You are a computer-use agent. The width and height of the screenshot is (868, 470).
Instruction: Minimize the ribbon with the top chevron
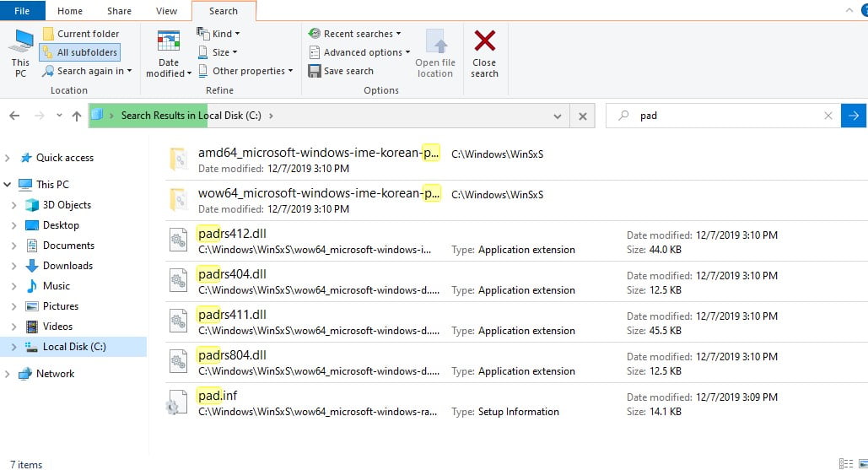click(849, 10)
